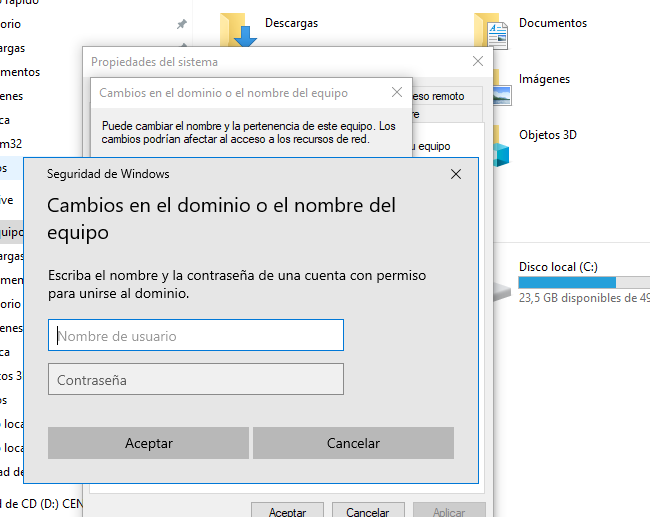Select the Documentos folder label
Image resolution: width=650 pixels, height=517 pixels.
[x=553, y=23]
